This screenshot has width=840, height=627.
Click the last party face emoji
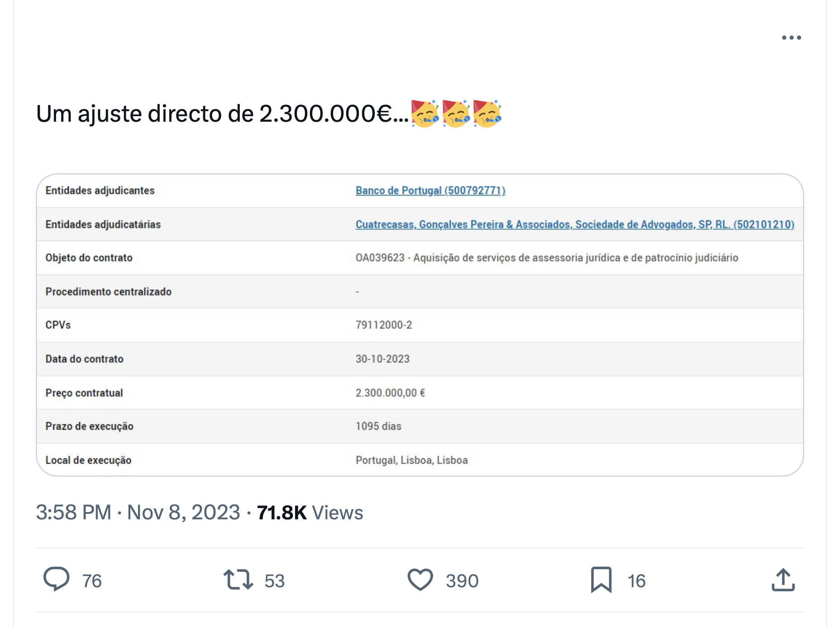[x=487, y=114]
